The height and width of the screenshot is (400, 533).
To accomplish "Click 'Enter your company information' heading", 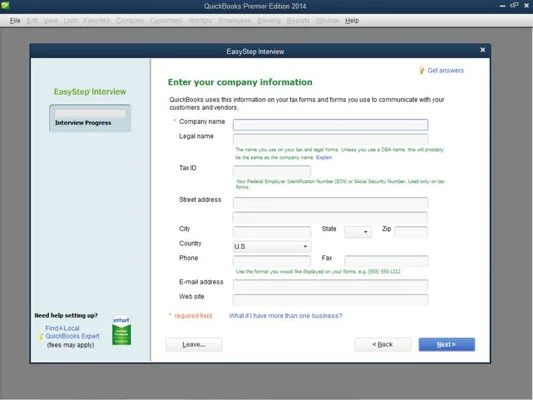I will coord(240,82).
